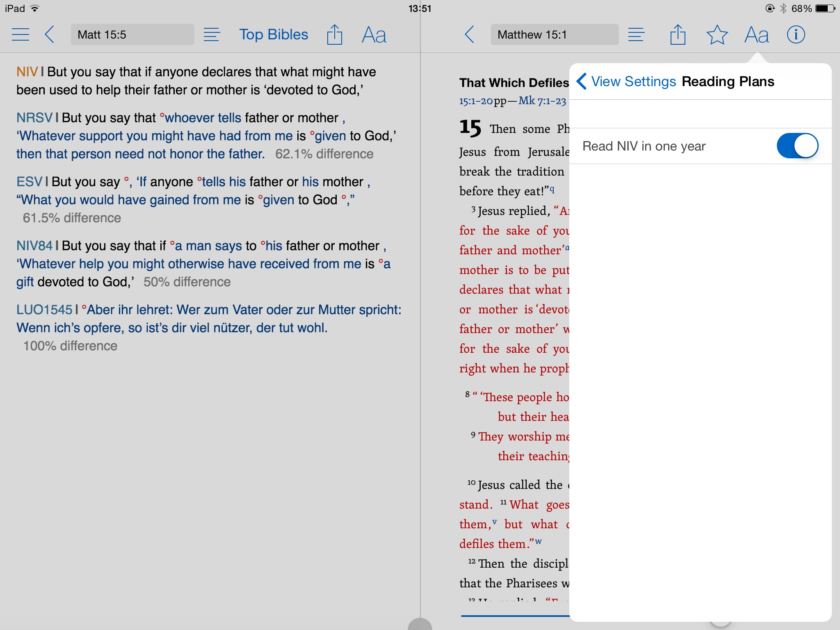Toggle Read NIV in one year switch
This screenshot has height=630, width=840.
tap(797, 146)
